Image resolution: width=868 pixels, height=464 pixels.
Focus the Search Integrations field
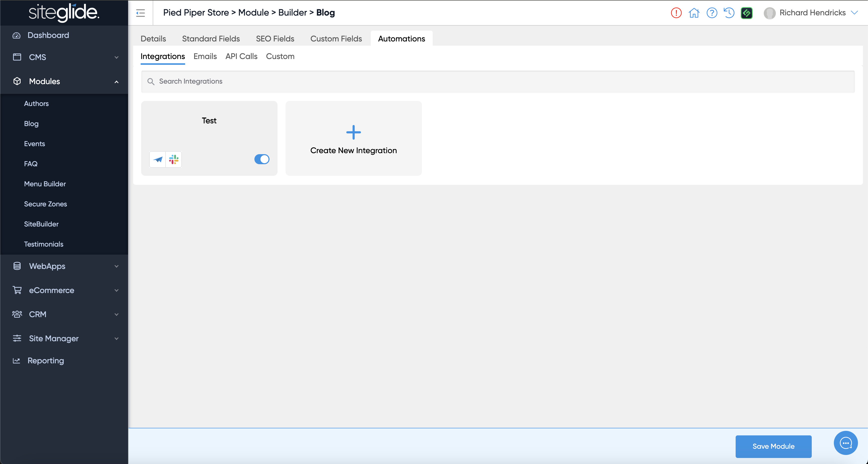tap(498, 81)
